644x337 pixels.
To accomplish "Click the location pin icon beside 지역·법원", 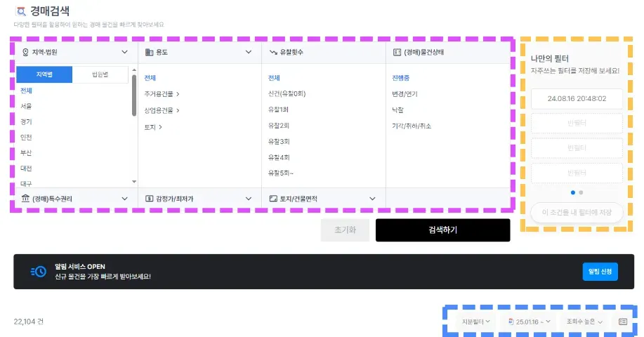I will click(25, 52).
